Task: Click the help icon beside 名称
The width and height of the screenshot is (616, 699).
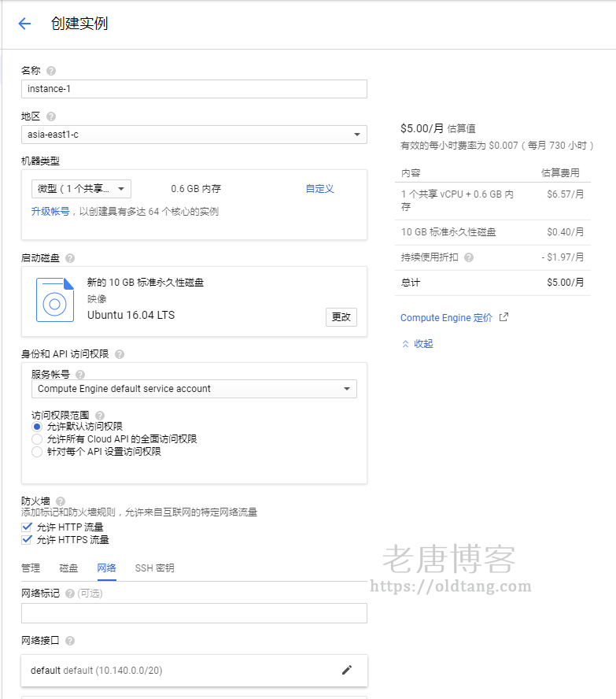Action: coord(51,71)
